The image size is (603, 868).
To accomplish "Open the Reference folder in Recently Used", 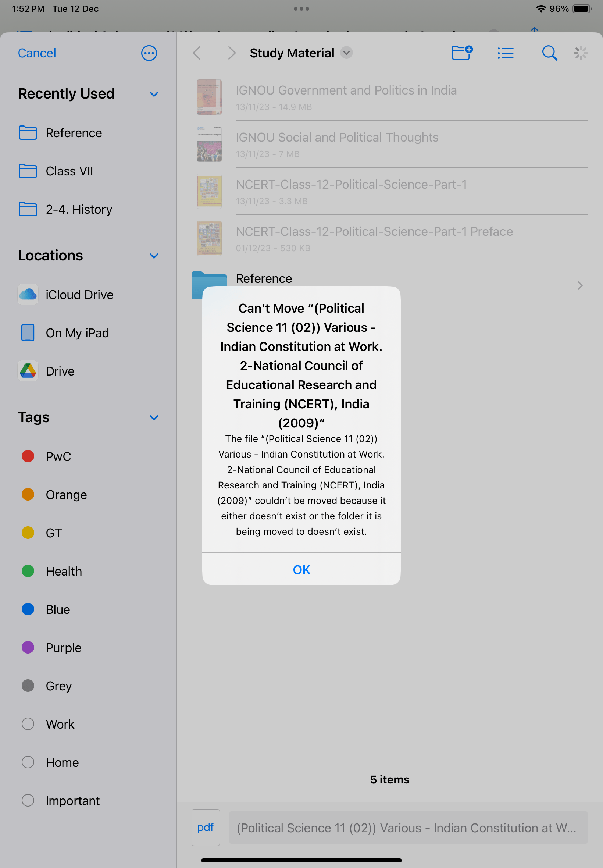I will pyautogui.click(x=74, y=133).
